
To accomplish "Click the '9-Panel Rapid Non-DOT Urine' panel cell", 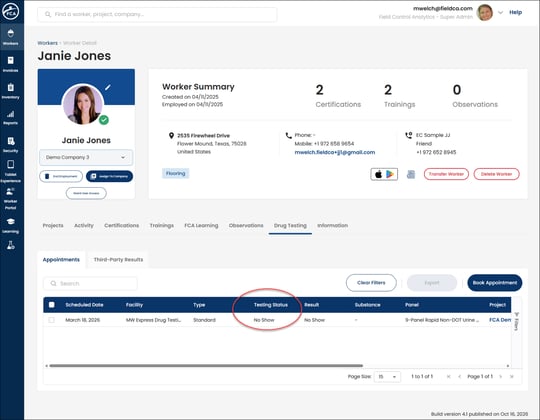I will point(442,320).
